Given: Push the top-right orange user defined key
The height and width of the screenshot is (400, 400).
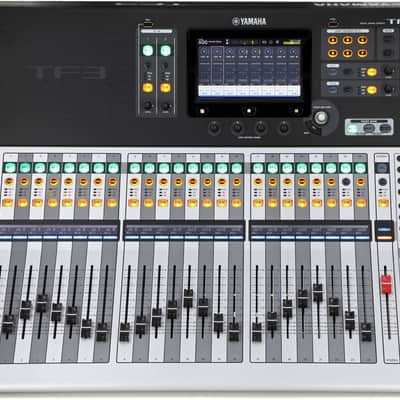Looking at the screenshot, I should click(x=362, y=40).
